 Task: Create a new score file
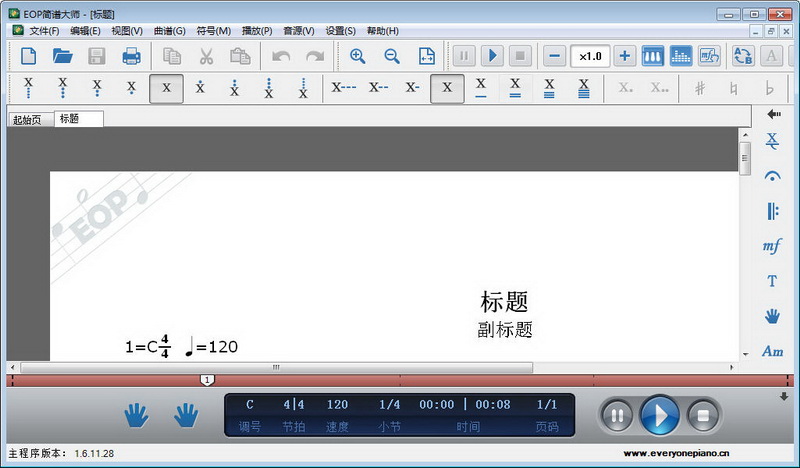29,56
